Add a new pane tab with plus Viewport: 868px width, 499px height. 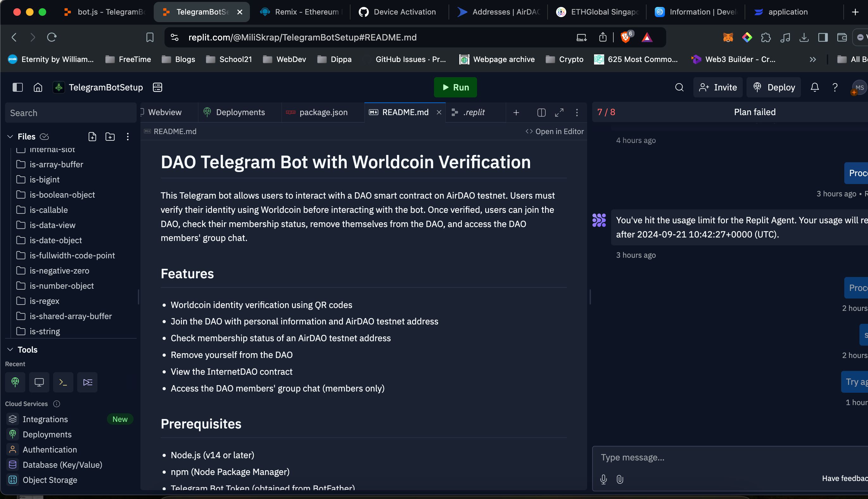[516, 112]
